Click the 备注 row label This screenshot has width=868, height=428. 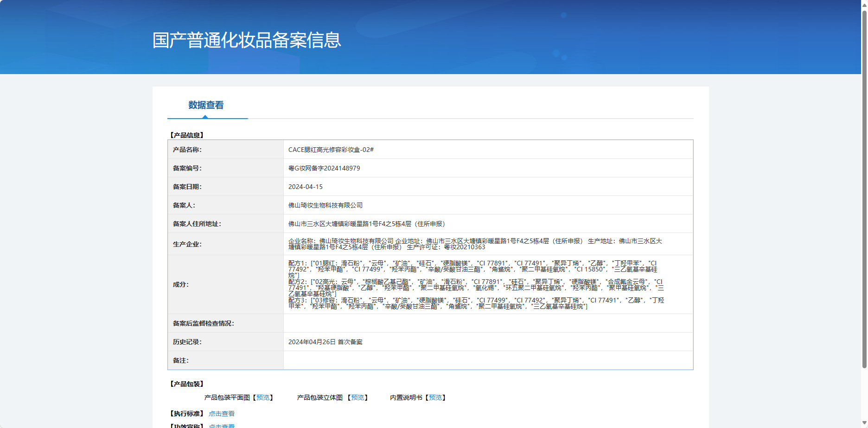click(181, 360)
